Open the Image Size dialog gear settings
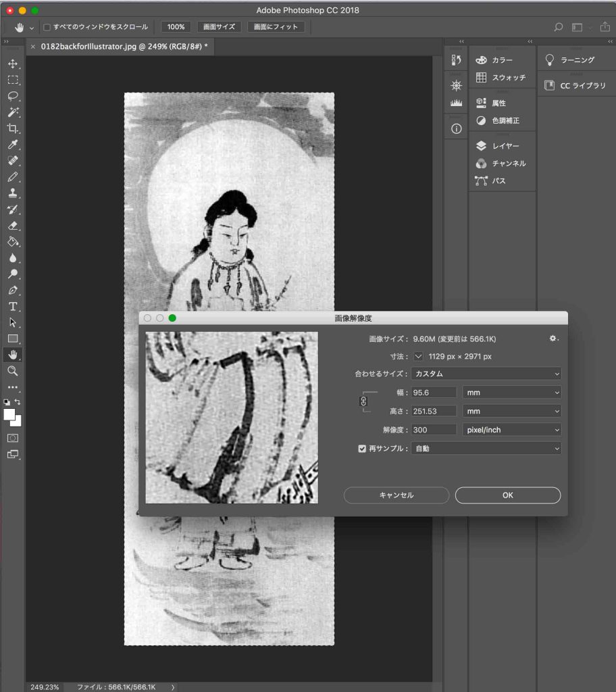 coord(553,339)
